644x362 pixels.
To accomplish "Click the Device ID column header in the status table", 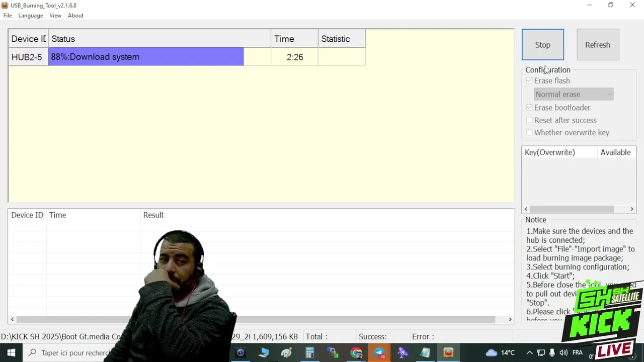I will coord(28,39).
